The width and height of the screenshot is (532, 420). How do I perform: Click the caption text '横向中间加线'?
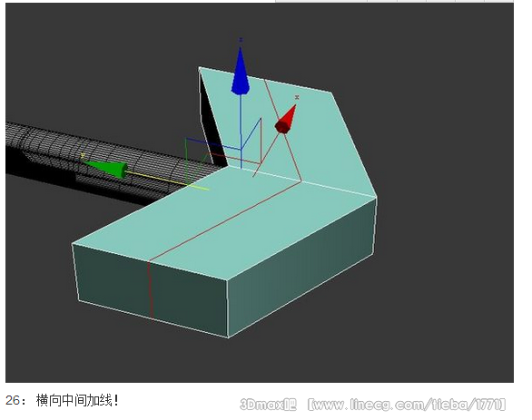click(74, 400)
